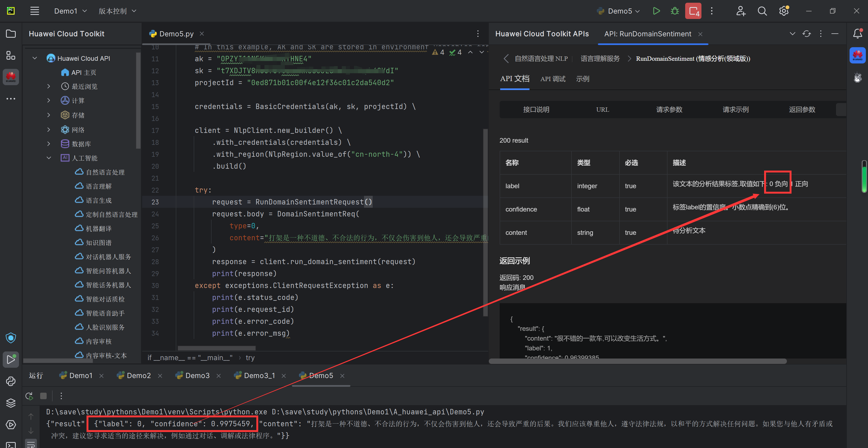Expand the 存储 node
Screen dimensions: 868x448
[49, 115]
